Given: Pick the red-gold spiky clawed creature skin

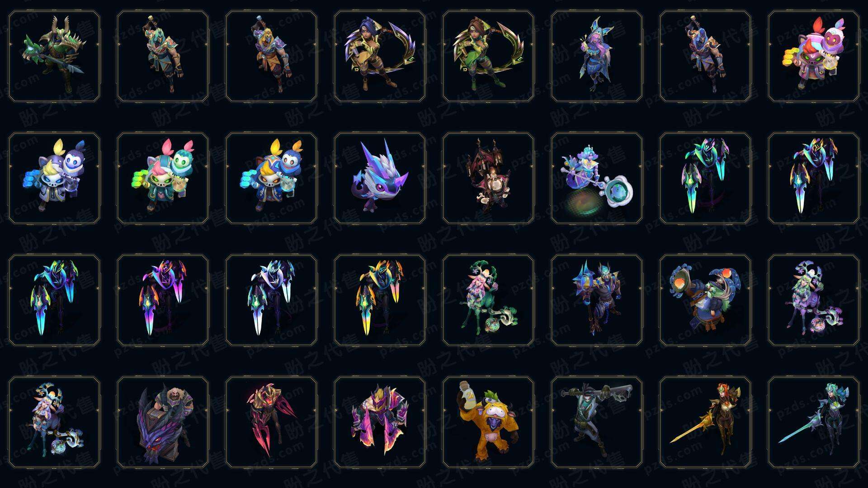Looking at the screenshot, I should [x=271, y=422].
